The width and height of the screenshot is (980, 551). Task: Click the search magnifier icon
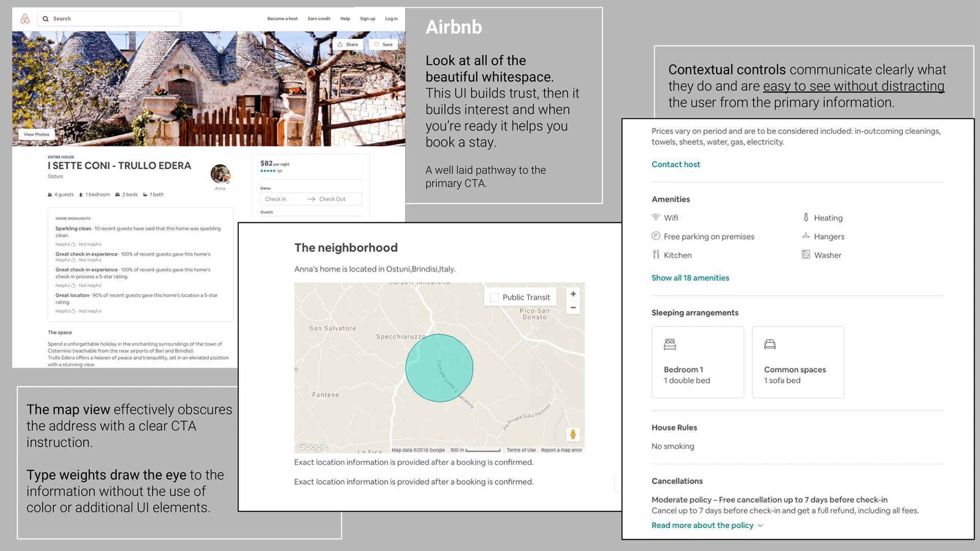[46, 19]
